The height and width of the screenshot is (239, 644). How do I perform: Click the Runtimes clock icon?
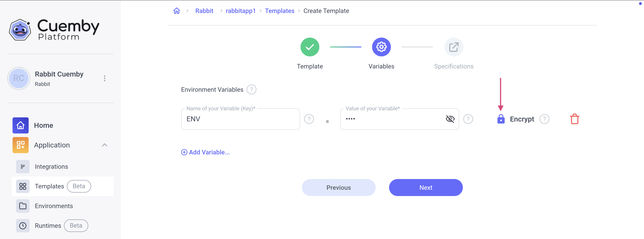point(23,226)
